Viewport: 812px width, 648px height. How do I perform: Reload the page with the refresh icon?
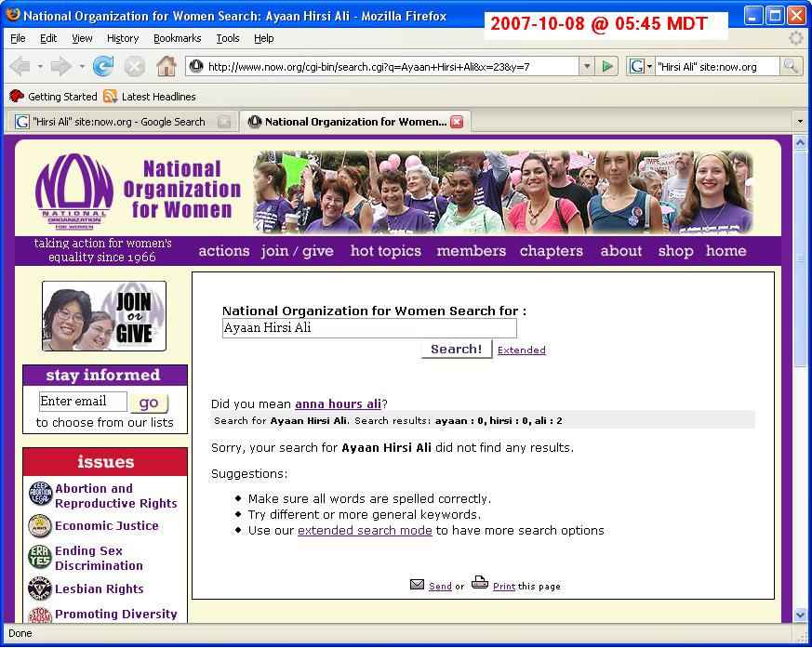pos(103,66)
